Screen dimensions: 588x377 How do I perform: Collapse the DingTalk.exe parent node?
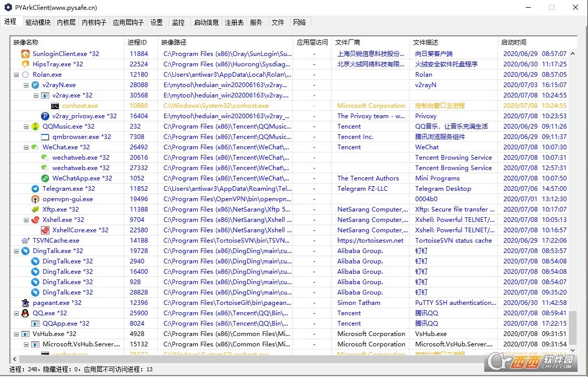16,251
